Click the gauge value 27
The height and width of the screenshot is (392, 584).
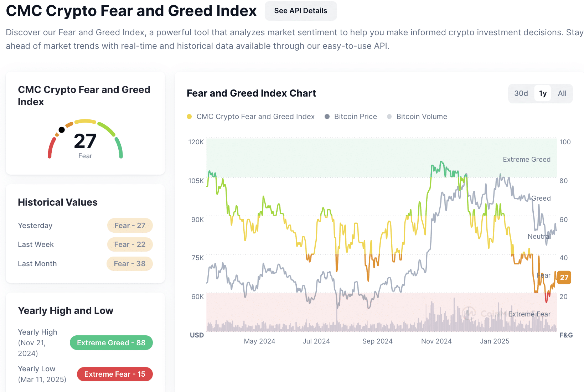click(85, 141)
